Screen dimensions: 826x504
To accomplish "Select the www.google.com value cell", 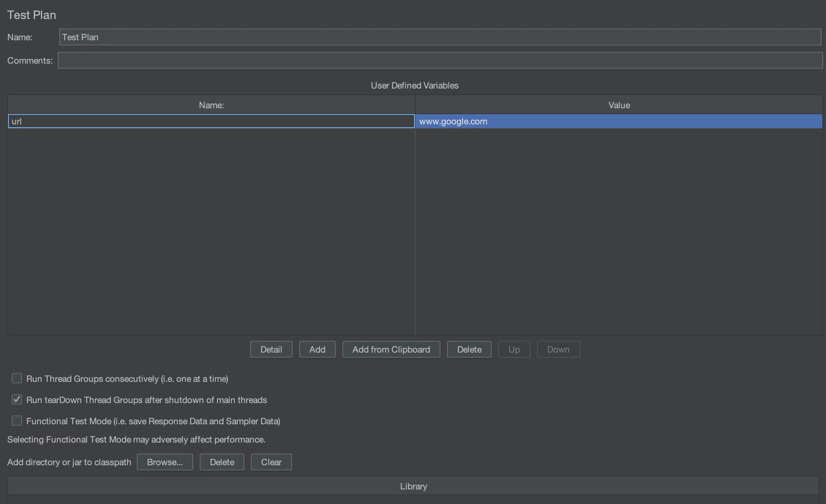I will pos(618,121).
